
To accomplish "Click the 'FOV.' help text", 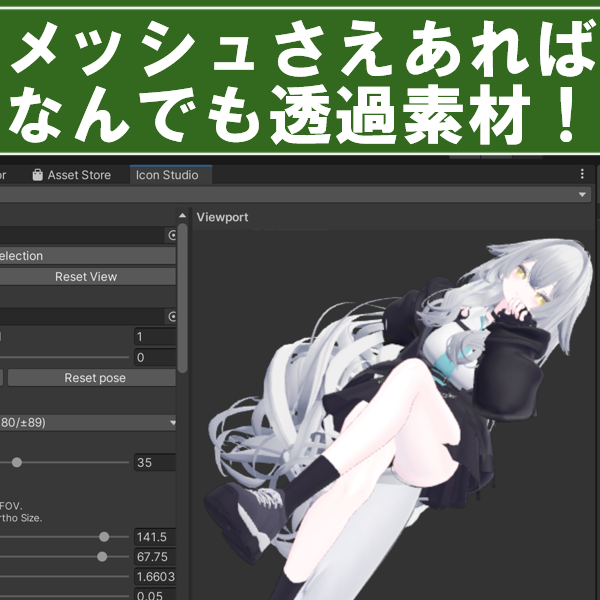I will click(x=11, y=506).
